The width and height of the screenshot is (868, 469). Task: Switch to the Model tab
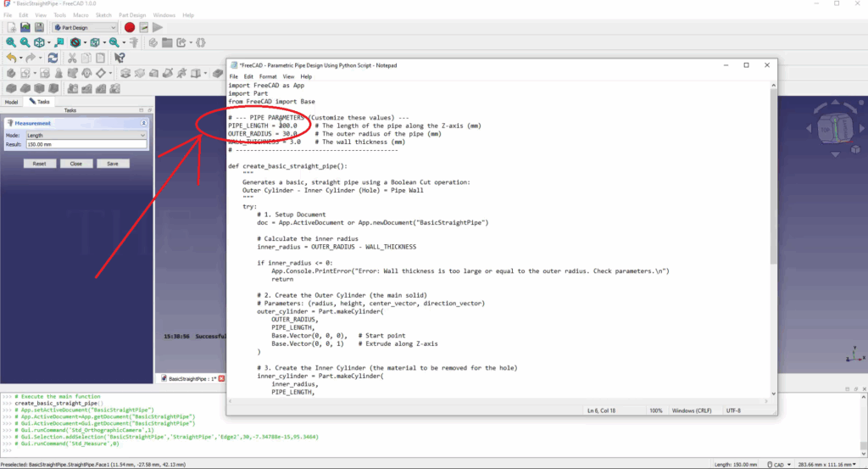pyautogui.click(x=12, y=102)
